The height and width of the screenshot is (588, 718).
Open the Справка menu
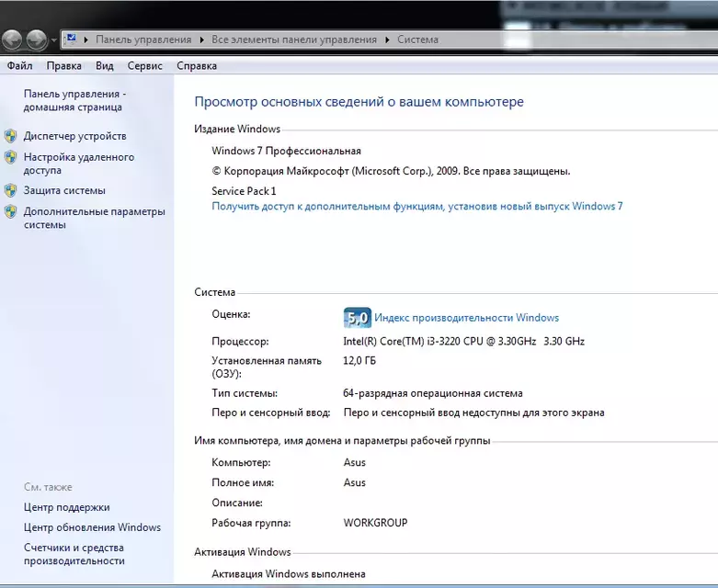197,66
